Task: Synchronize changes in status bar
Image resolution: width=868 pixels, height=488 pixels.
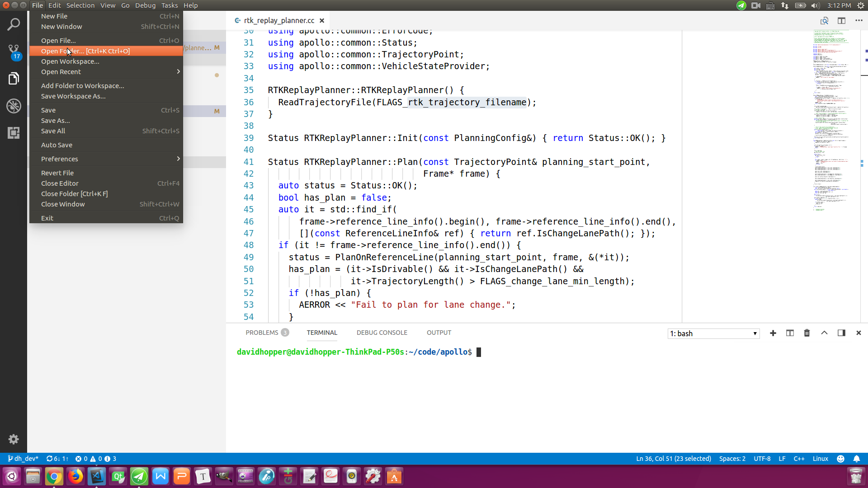Action: click(57, 459)
